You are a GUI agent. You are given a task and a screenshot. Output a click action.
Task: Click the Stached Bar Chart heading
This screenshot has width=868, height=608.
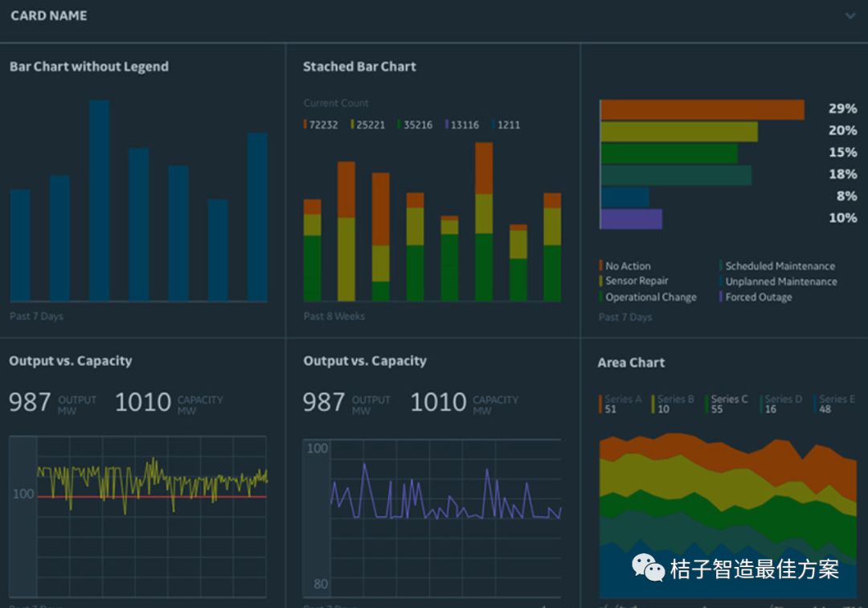pos(359,67)
